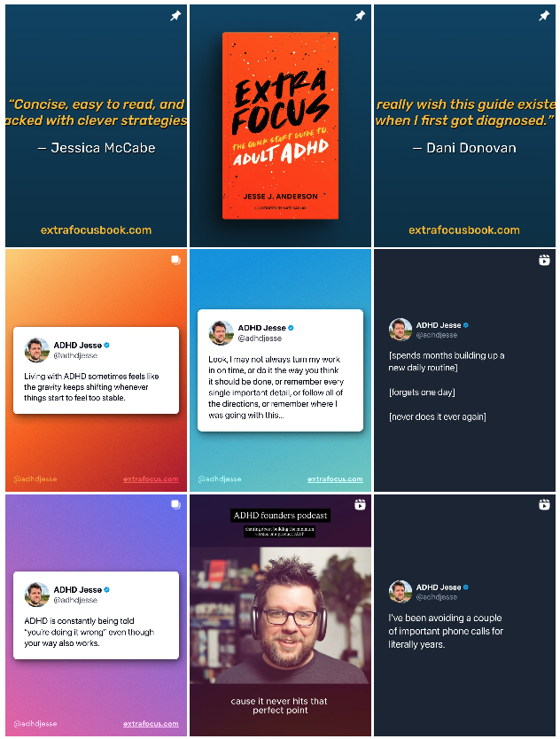The image size is (560, 739).
Task: Open the Jessica McCabe quote post
Action: point(97,126)
